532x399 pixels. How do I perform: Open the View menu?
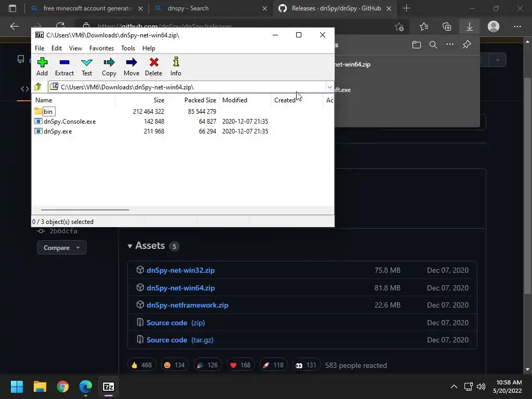(x=75, y=48)
